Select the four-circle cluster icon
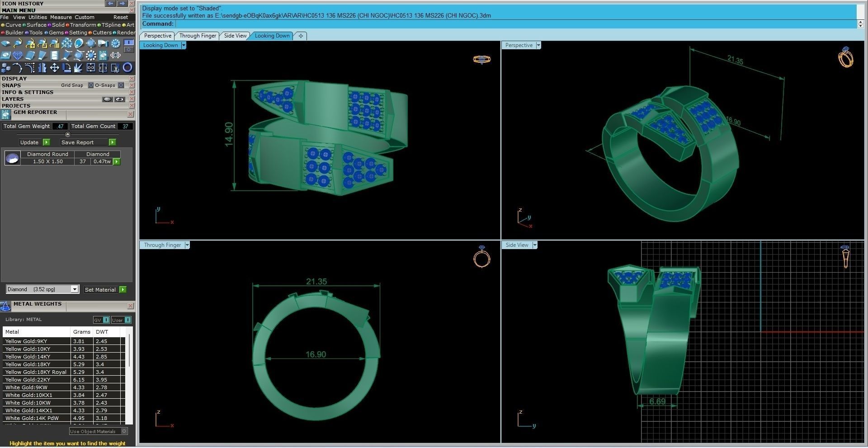Image resolution: width=868 pixels, height=448 pixels. tap(115, 56)
